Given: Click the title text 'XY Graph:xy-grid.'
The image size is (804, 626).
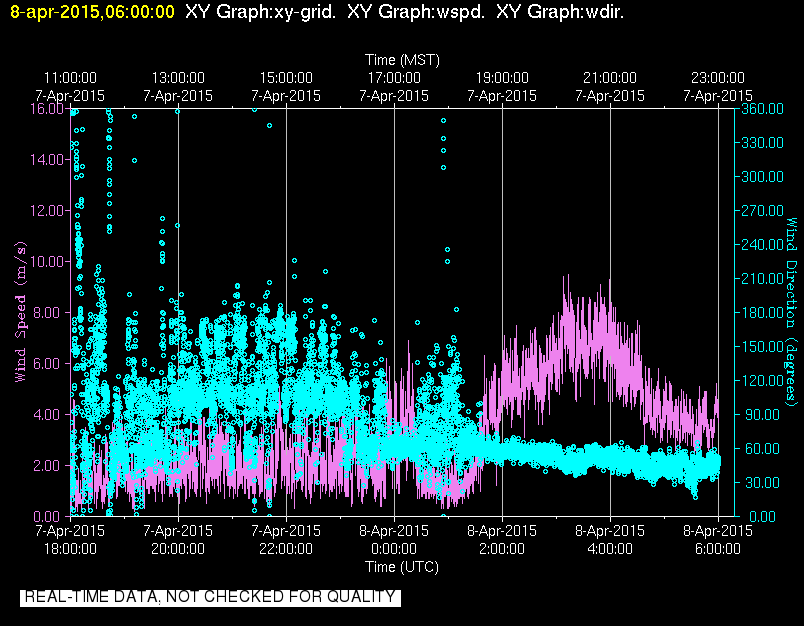Looking at the screenshot, I should pos(260,11).
